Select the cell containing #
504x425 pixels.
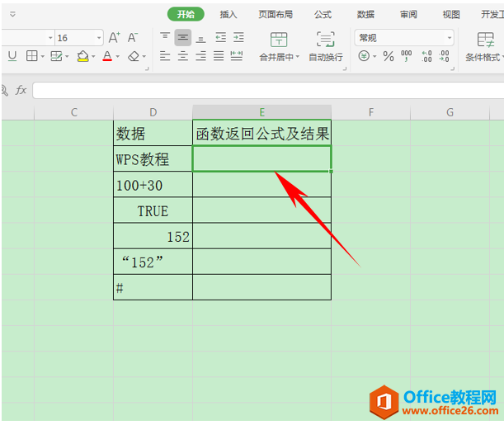pos(153,287)
